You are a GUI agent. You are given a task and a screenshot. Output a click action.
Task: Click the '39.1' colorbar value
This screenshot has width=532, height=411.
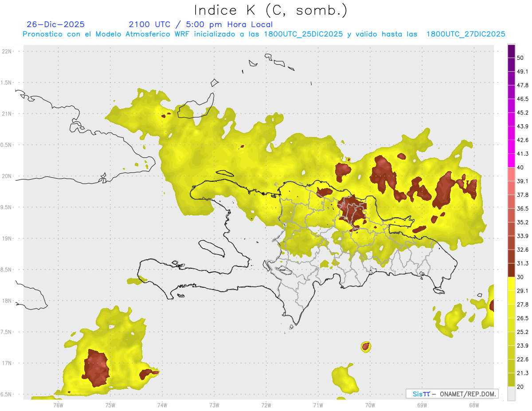coord(522,181)
